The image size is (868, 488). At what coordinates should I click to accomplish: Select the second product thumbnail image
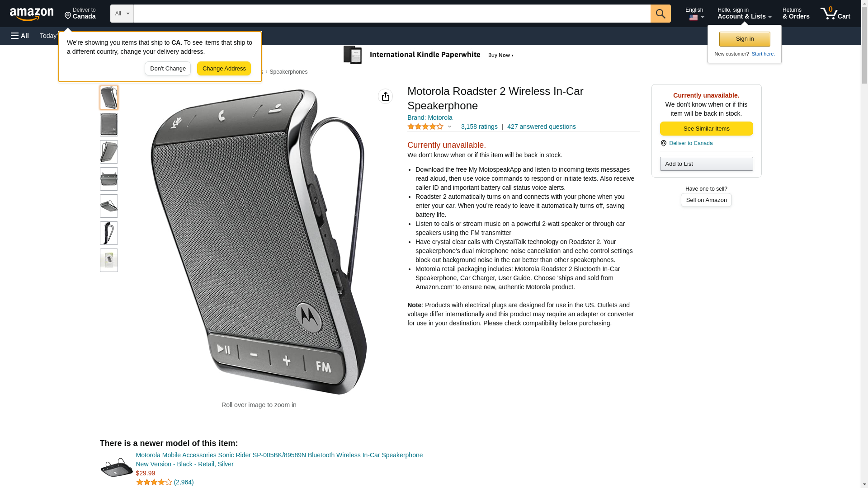tap(109, 125)
